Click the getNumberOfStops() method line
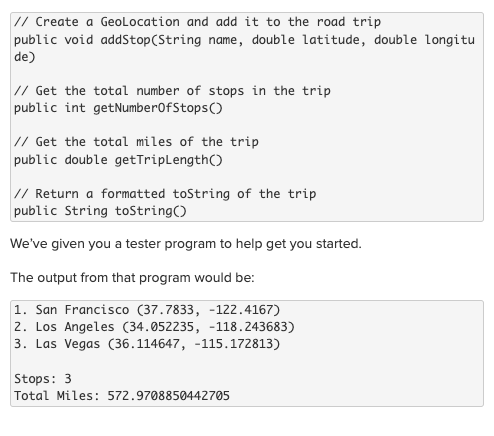Image resolution: width=494 pixels, height=436 pixels. pos(118,108)
